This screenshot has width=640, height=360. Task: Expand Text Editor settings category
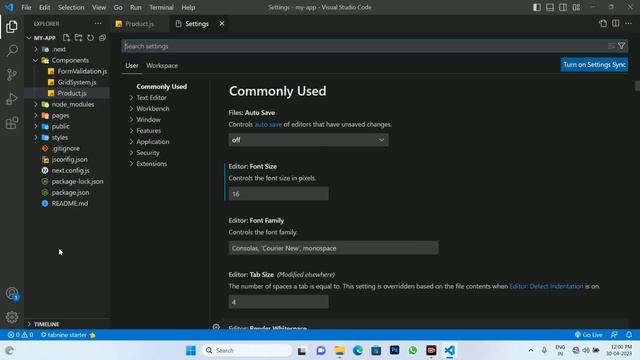tap(131, 98)
